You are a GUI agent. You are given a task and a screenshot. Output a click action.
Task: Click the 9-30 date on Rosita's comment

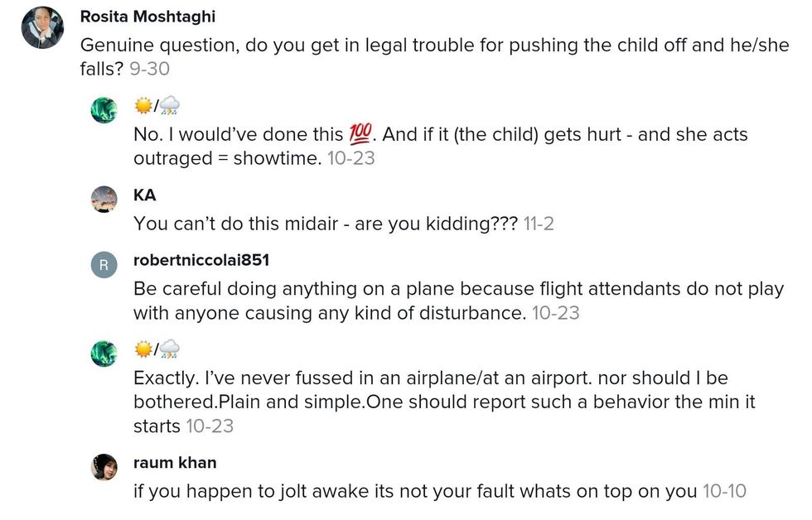click(x=148, y=70)
